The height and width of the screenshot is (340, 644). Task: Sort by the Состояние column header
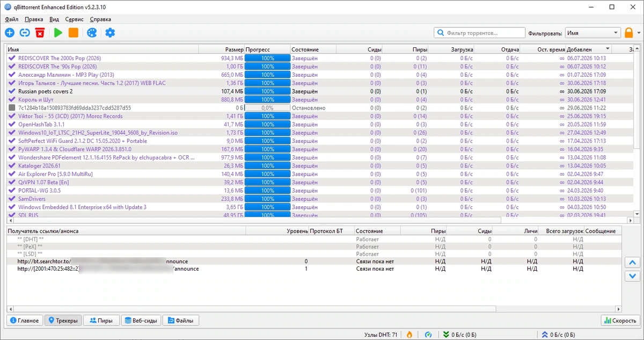tap(313, 49)
